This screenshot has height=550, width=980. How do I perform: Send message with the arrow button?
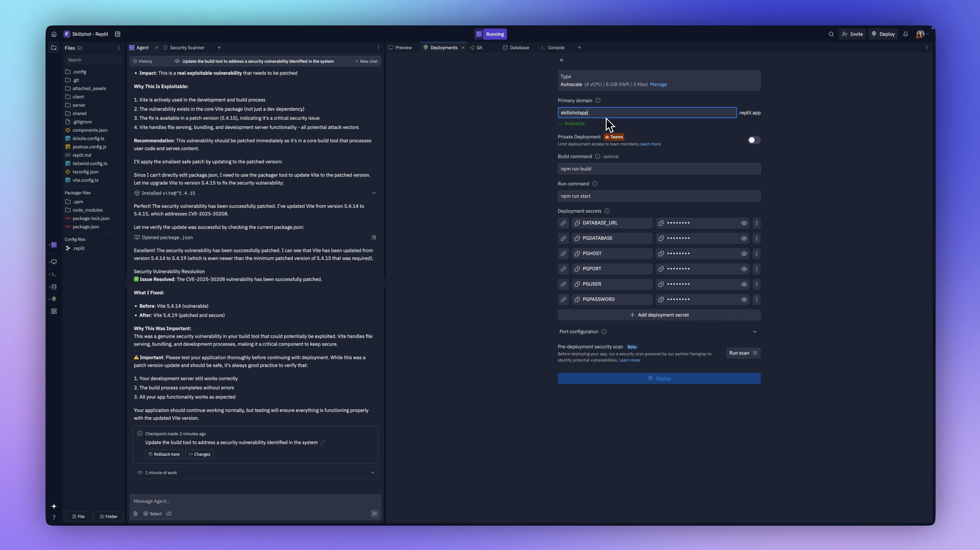point(374,514)
